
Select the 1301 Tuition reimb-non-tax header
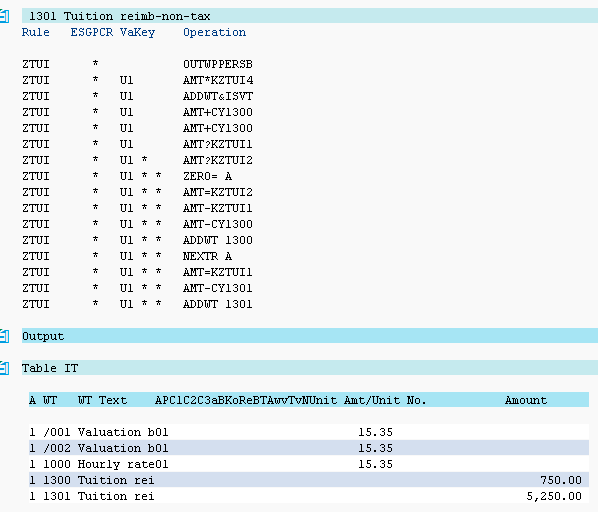point(310,16)
